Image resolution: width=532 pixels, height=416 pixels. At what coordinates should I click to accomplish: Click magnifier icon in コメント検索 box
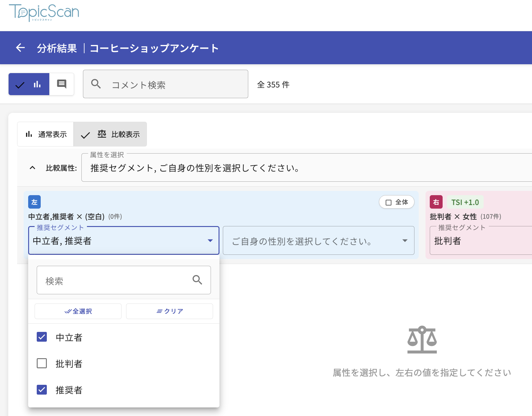96,84
